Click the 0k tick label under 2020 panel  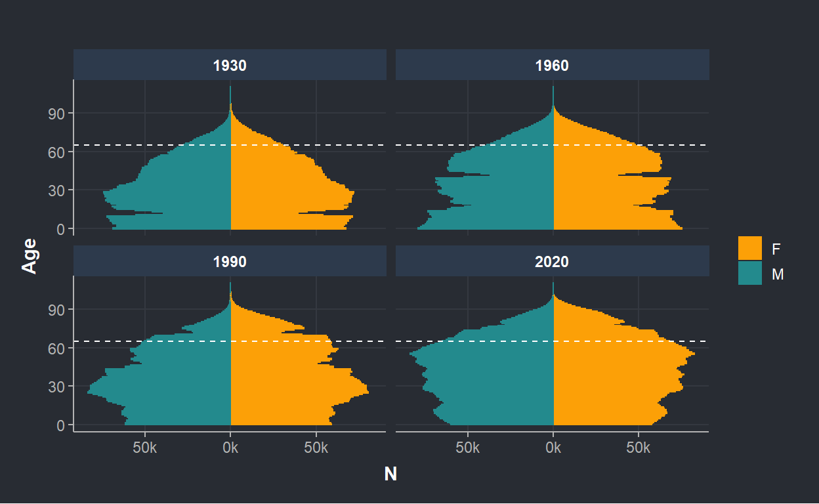(553, 448)
